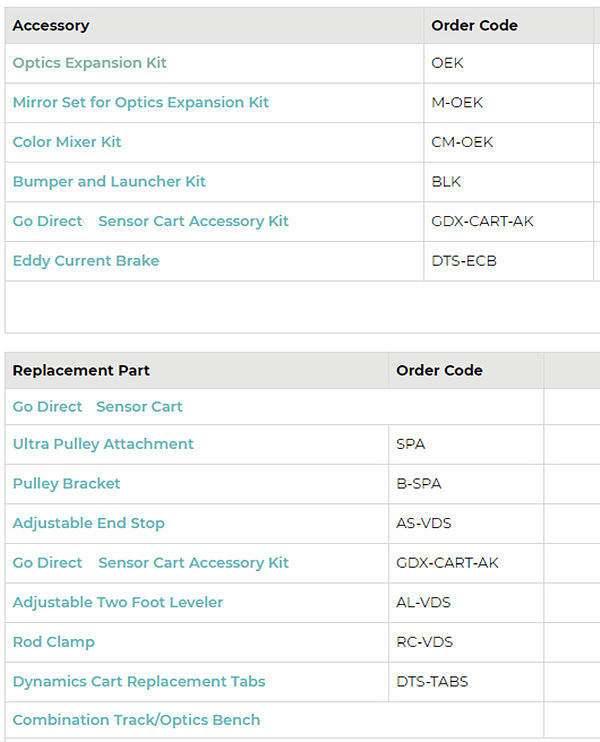The width and height of the screenshot is (600, 742).
Task: Select the Adjustable End Stop link
Action: click(88, 523)
